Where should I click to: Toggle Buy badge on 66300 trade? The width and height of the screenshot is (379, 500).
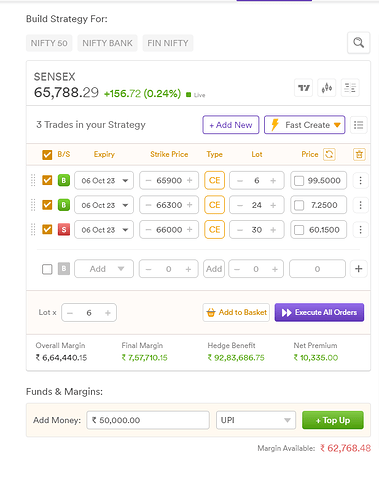pos(64,205)
